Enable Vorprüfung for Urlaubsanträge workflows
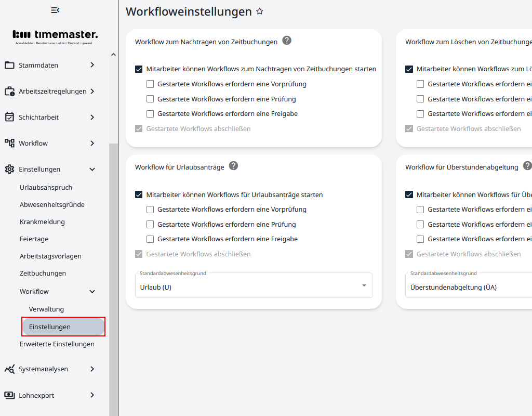The width and height of the screenshot is (532, 416). pyautogui.click(x=150, y=209)
